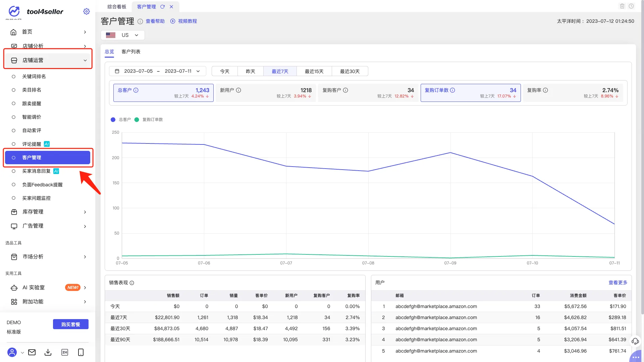
Task: Switch to the 综合看板 tab
Action: (x=117, y=7)
